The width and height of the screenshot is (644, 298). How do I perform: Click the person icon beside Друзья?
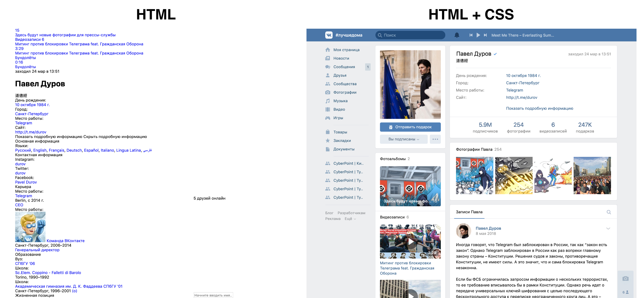327,75
